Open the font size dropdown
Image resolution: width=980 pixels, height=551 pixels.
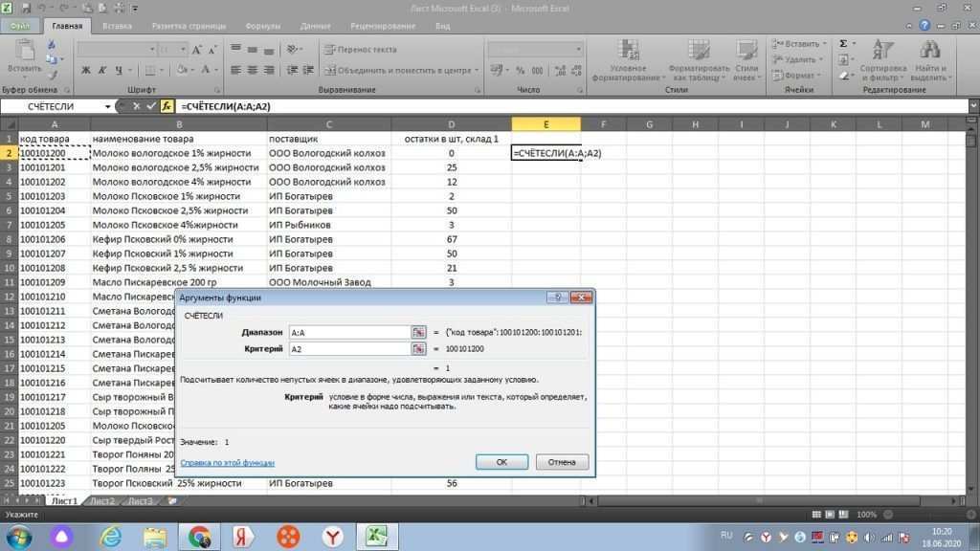click(184, 49)
